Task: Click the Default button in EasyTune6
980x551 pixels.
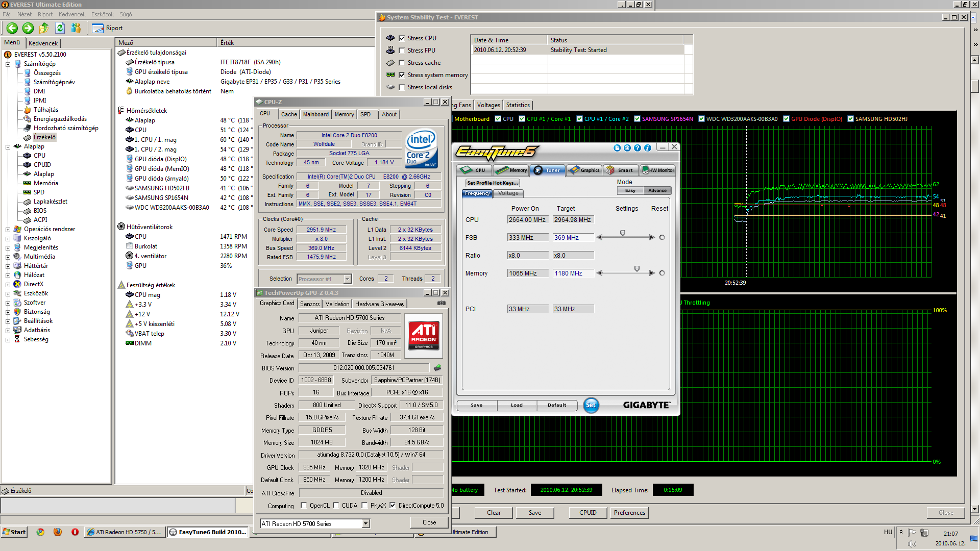Action: tap(557, 405)
